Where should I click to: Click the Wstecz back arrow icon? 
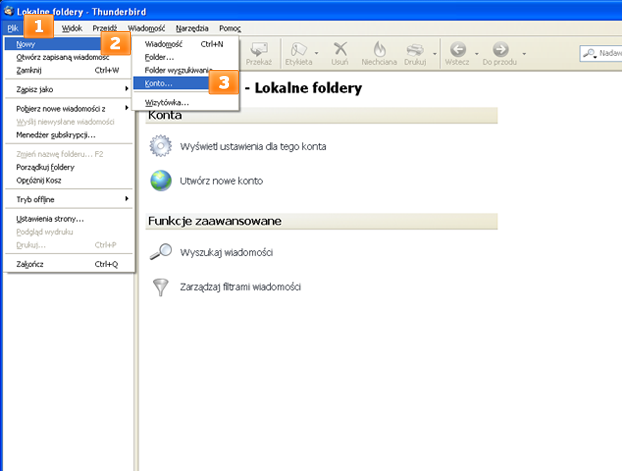458,50
